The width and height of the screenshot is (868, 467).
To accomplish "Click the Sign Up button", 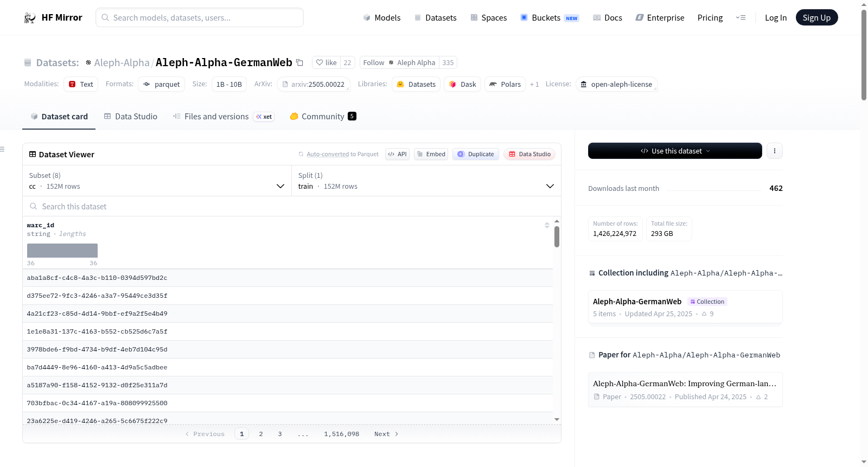I will [816, 17].
